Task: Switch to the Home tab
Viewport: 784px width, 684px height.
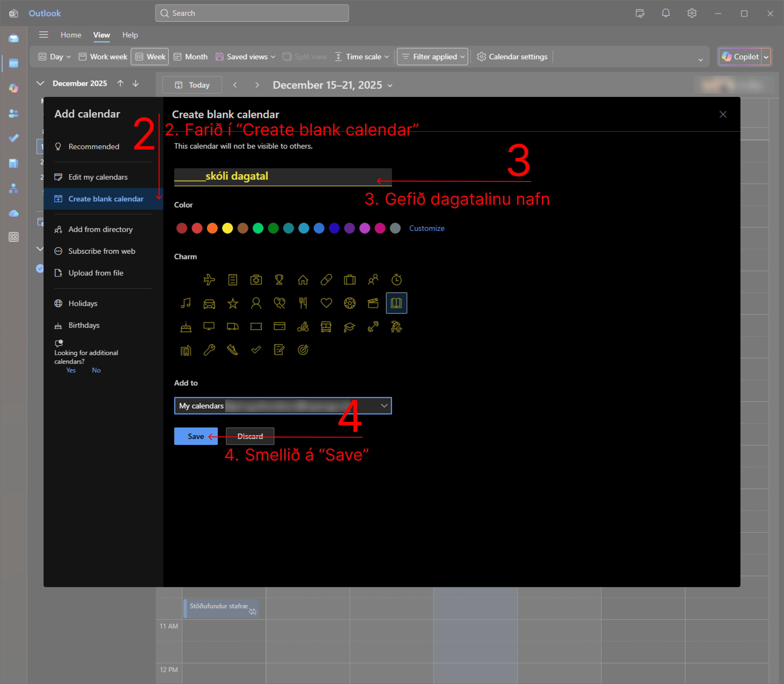Action: click(x=71, y=35)
